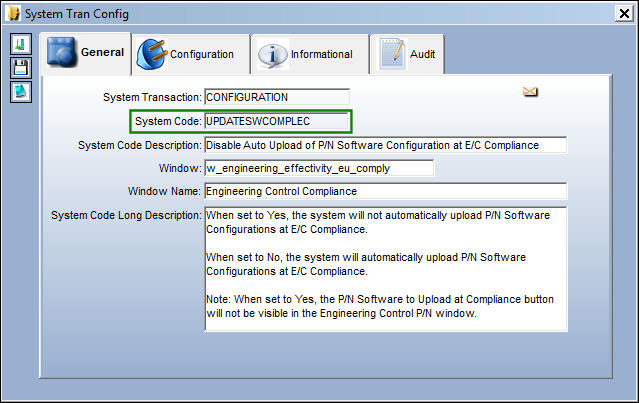
Task: Click the Window Name field
Action: coord(386,191)
